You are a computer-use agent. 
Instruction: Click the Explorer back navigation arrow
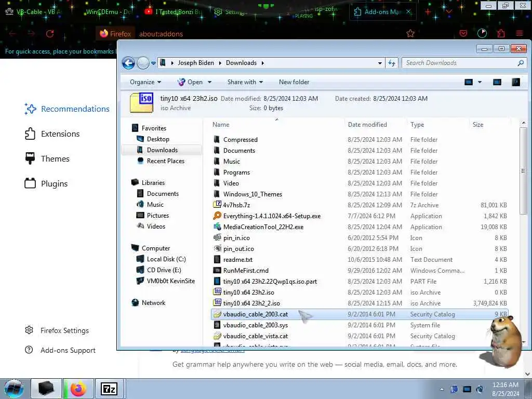(128, 63)
